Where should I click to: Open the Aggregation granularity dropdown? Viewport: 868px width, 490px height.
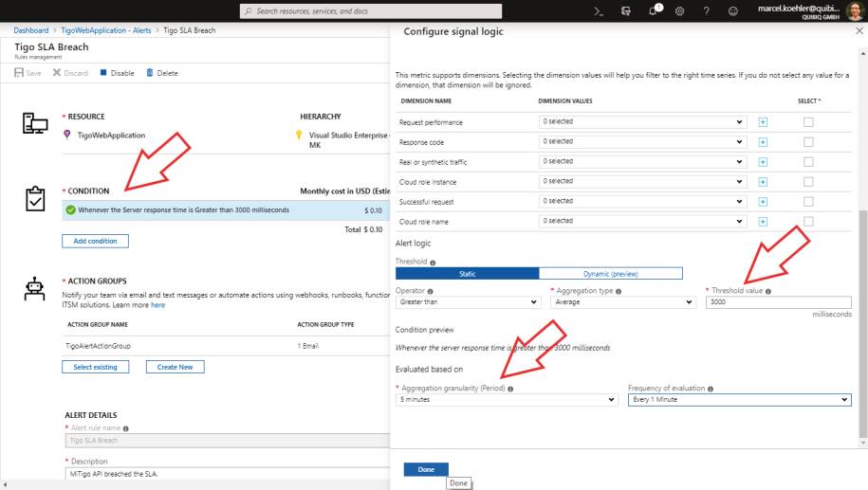[508, 399]
